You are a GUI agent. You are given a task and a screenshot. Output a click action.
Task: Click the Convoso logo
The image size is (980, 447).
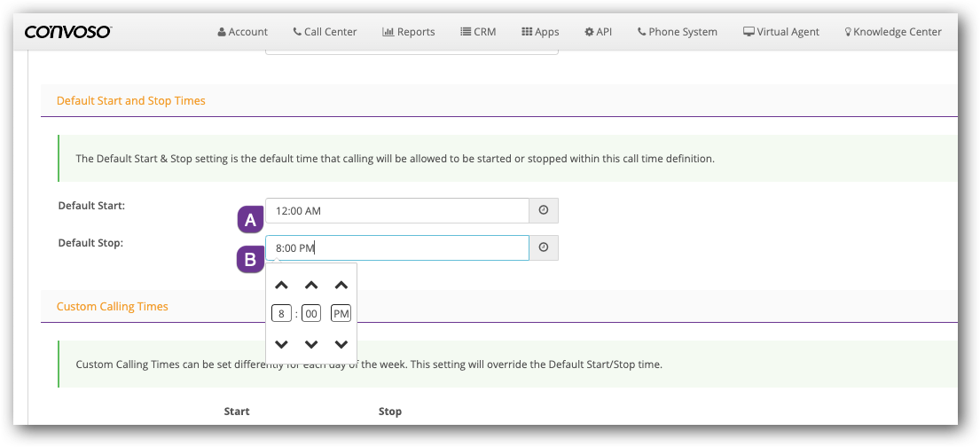pyautogui.click(x=67, y=33)
